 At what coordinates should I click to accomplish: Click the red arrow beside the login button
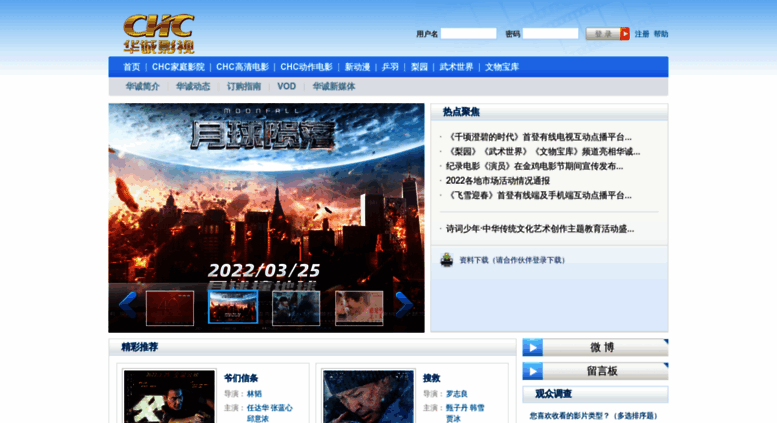tap(625, 34)
